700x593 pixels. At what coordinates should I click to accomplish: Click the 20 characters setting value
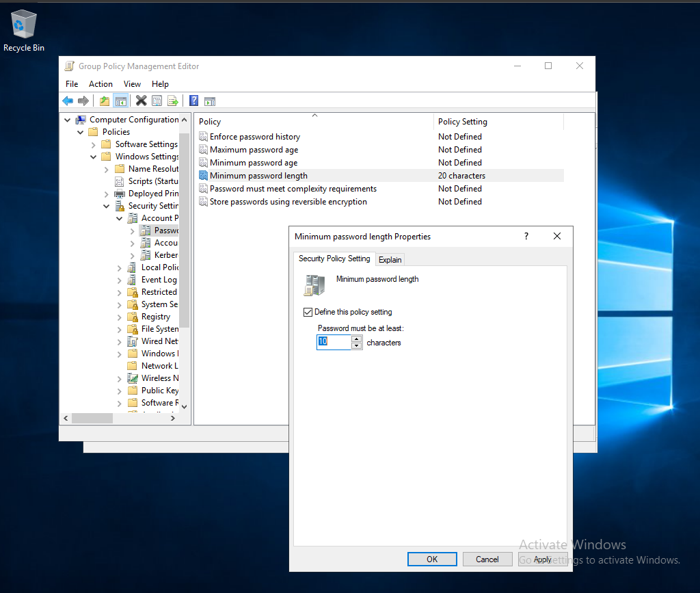pos(461,176)
